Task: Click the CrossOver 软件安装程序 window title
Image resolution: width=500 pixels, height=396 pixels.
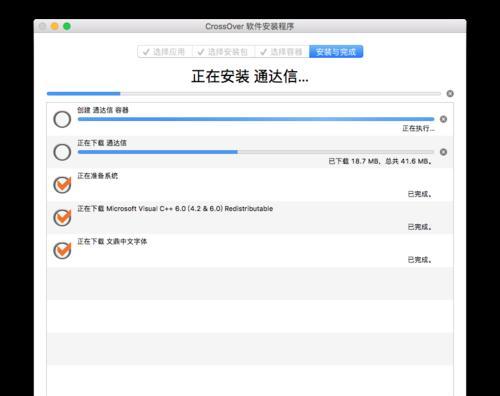Action: [250, 26]
